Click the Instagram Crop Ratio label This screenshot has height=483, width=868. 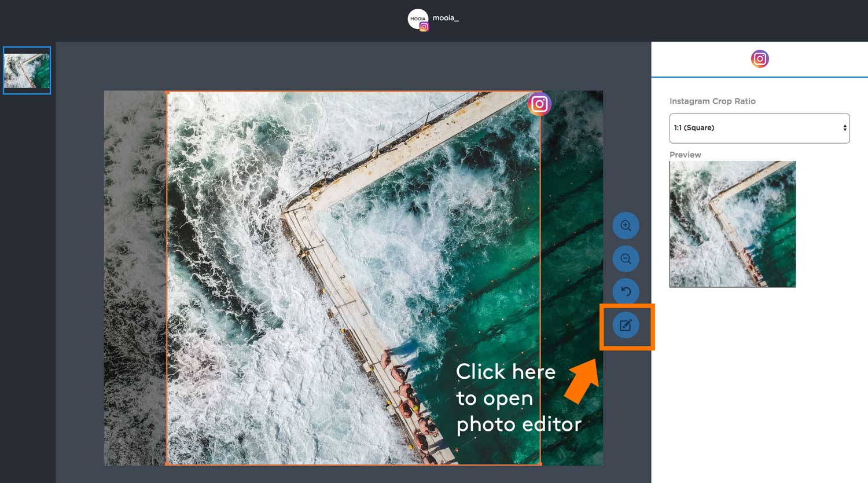tap(712, 101)
